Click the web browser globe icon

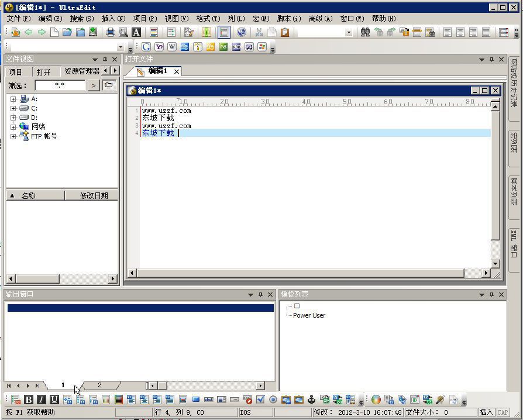coord(242,32)
